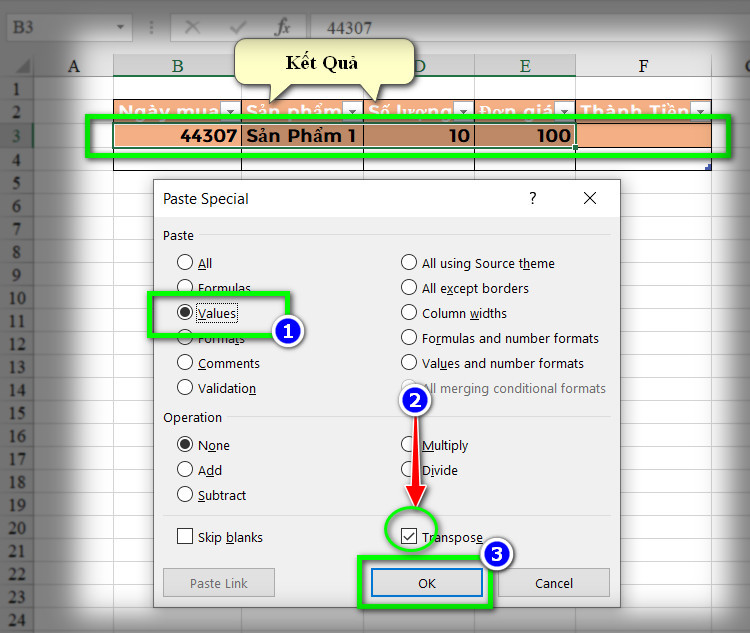
Task: Click the disabled Paste Link button
Action: [x=219, y=583]
